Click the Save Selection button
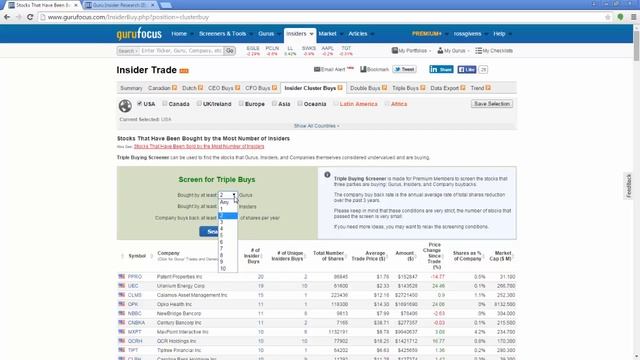 (492, 104)
